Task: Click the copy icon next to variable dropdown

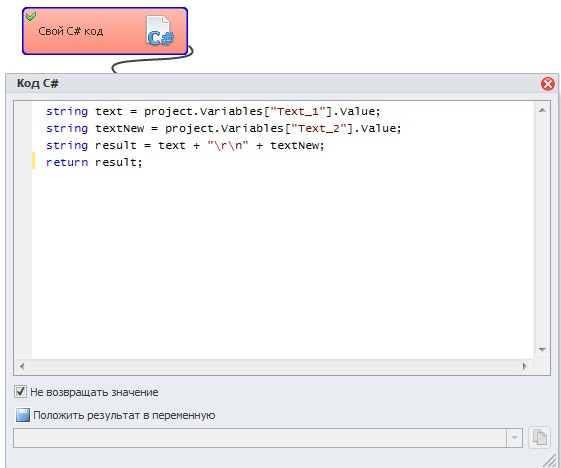Action: (x=540, y=437)
